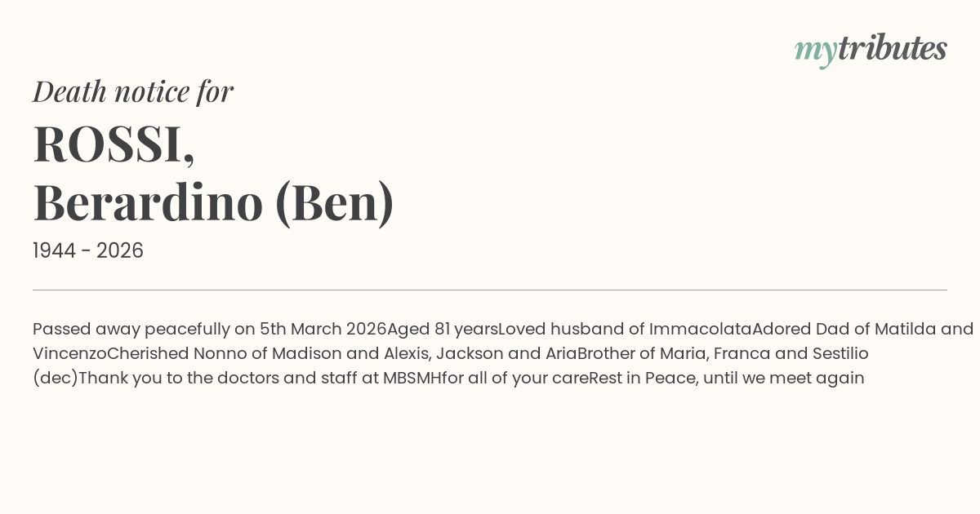This screenshot has height=514, width=980.
Task: Click the "Aged 81 years" text
Action: [442, 329]
